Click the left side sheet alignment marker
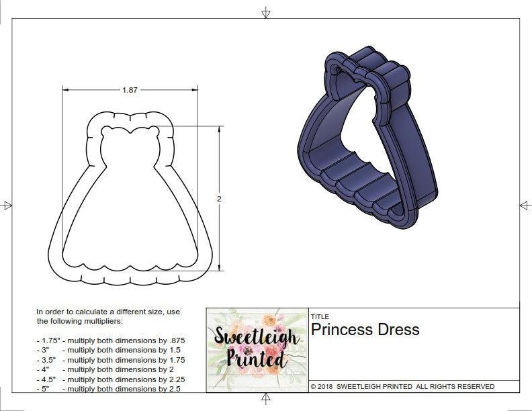532x411 pixels. [7, 205]
